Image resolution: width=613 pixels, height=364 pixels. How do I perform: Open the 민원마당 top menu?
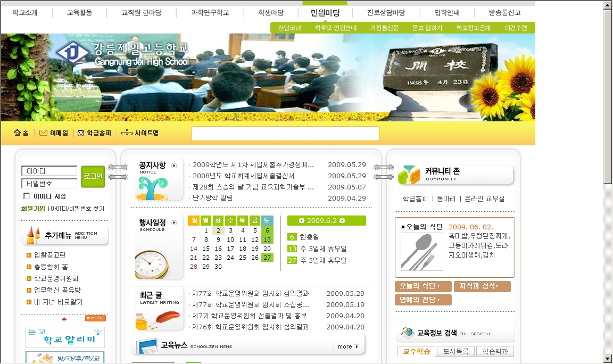(325, 13)
